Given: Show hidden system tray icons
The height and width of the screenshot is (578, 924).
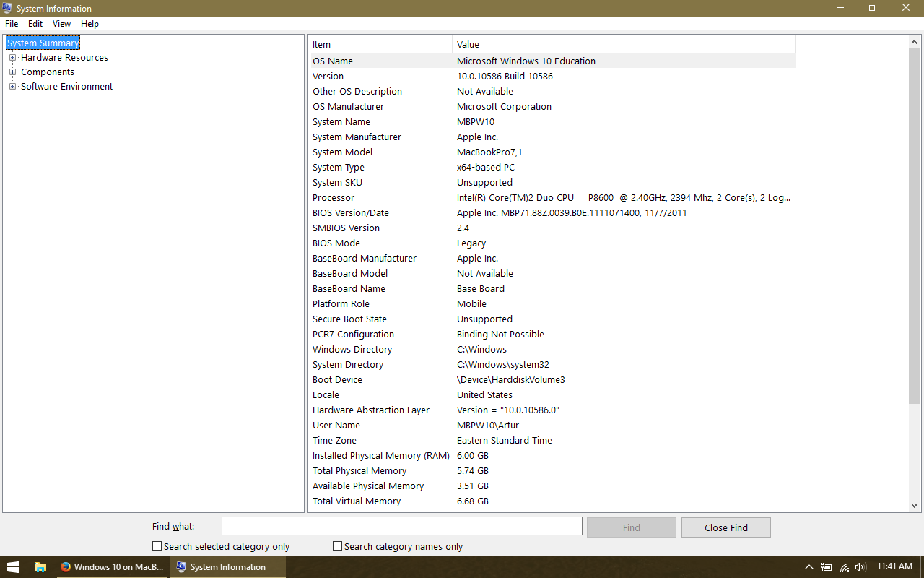Looking at the screenshot, I should coord(808,567).
